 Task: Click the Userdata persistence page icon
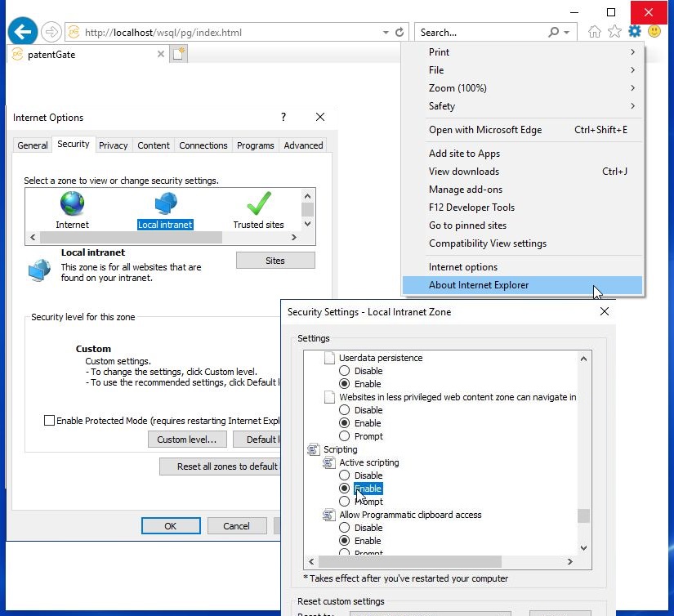330,358
